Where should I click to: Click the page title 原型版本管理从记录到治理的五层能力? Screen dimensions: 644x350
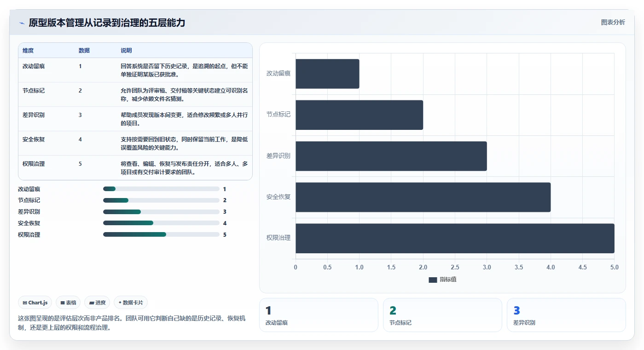pos(107,23)
